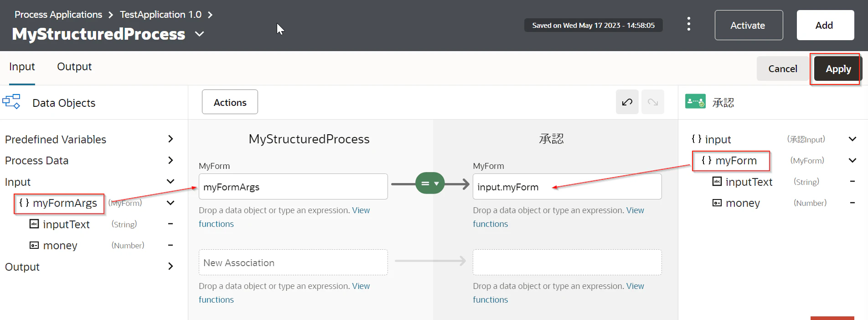The image size is (868, 320).
Task: Click the Data Objects diagram icon
Action: tap(11, 101)
